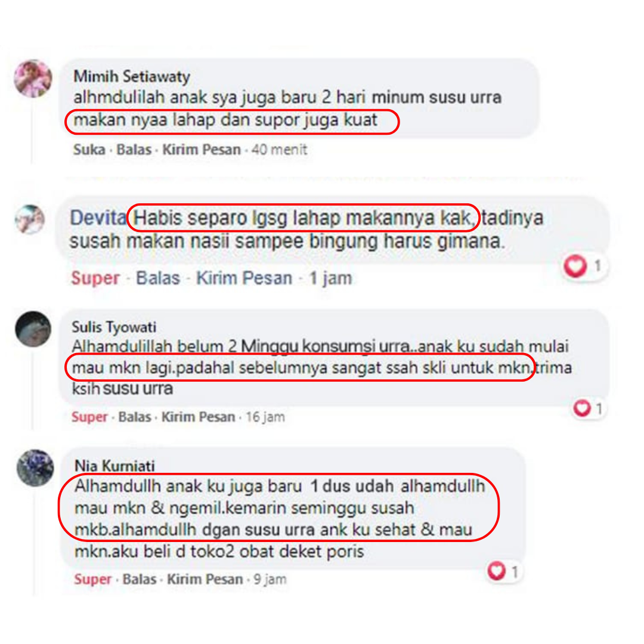Open the Mimih Setiawaty name link
The image size is (644, 644).
pyautogui.click(x=131, y=76)
